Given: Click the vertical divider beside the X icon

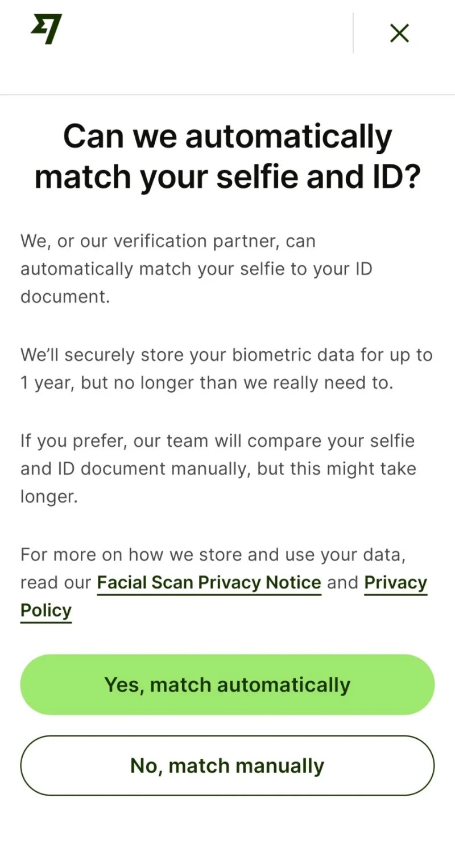Looking at the screenshot, I should click(353, 33).
